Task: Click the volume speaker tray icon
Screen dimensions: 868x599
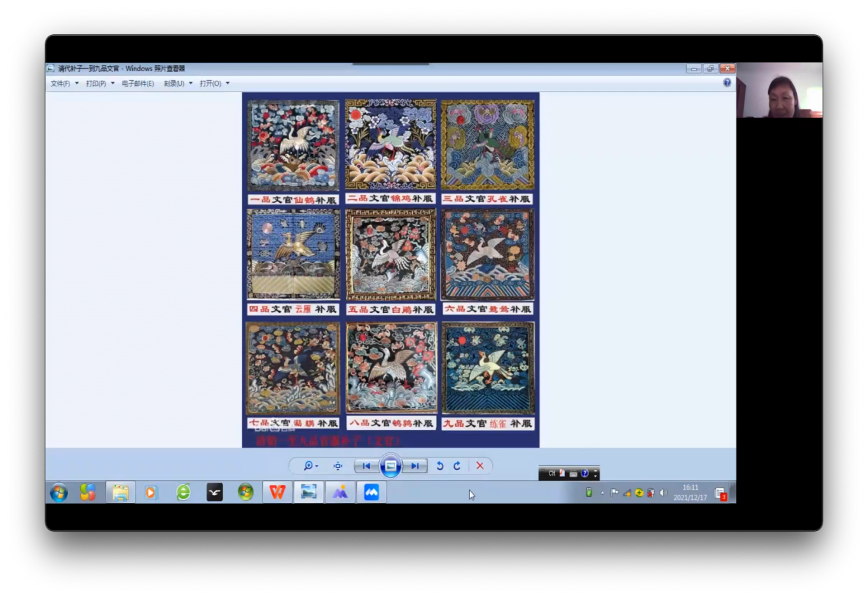Action: pyautogui.click(x=663, y=493)
